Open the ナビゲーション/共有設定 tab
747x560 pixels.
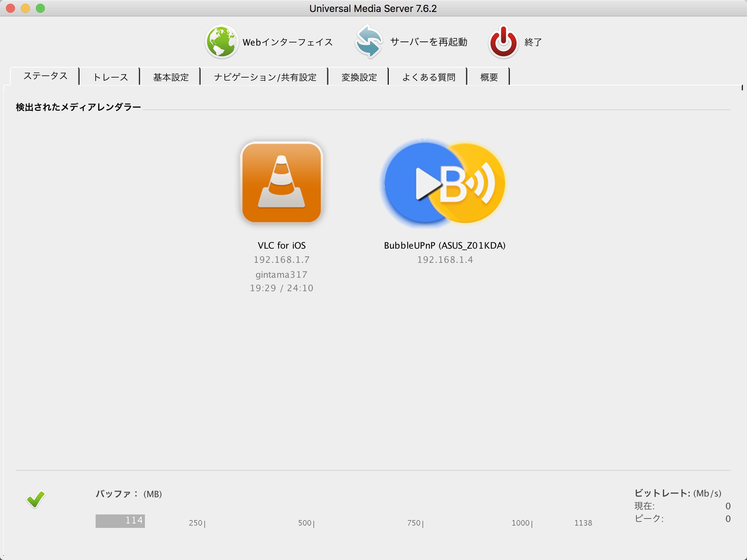click(x=265, y=77)
